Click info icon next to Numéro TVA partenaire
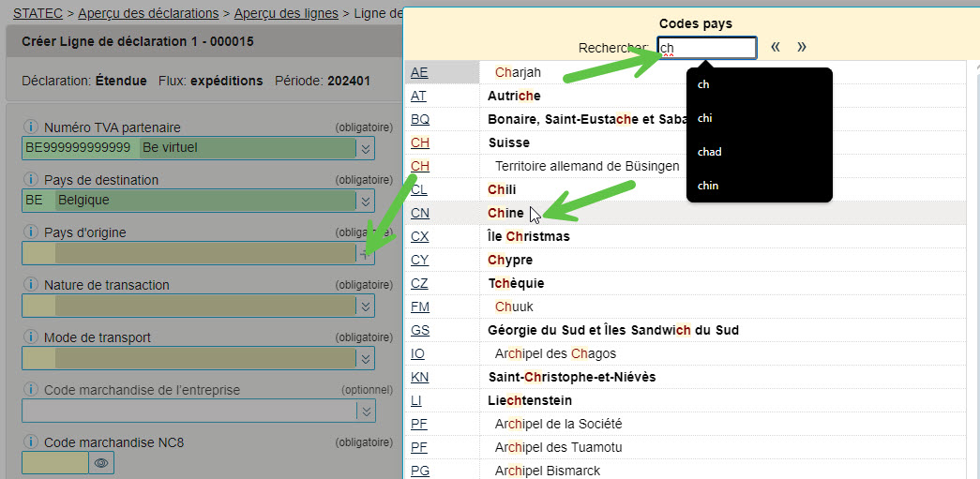The height and width of the screenshot is (479, 980). click(31, 127)
